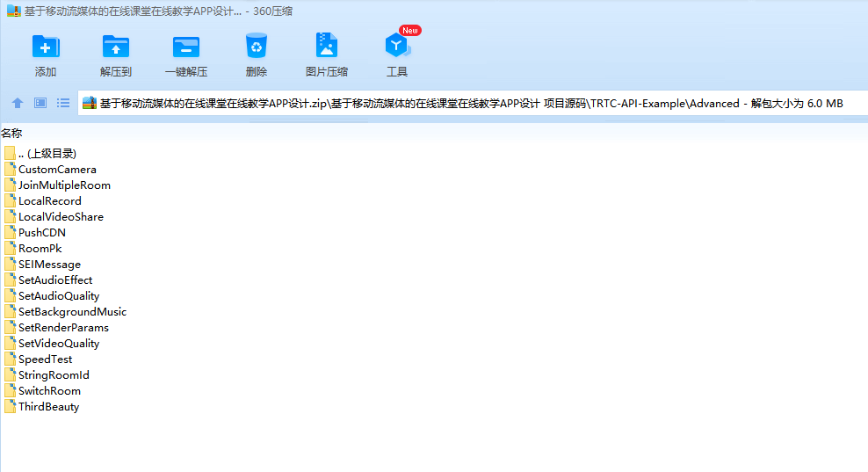This screenshot has height=472, width=868.
Task: Click the folder icon beside LocalRecord
Action: tap(10, 200)
